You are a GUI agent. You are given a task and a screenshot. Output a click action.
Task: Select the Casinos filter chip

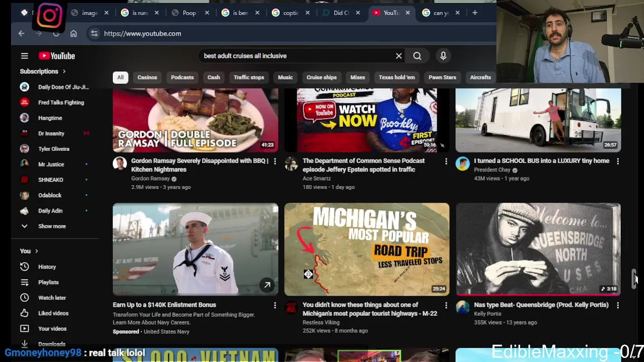pyautogui.click(x=147, y=77)
